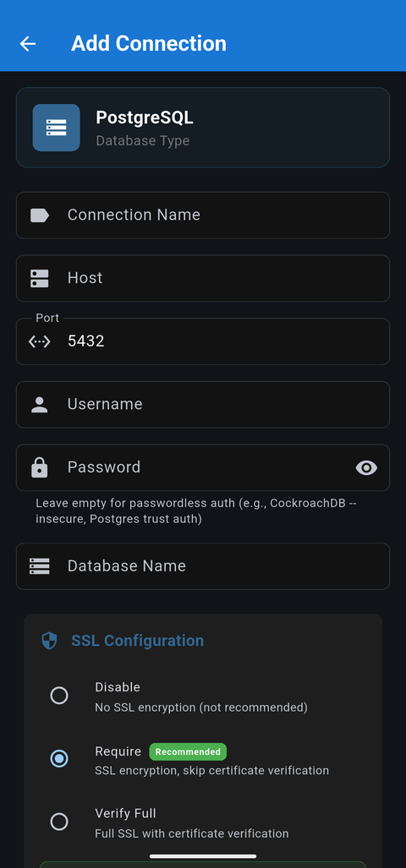Focus the Password field

(203, 467)
